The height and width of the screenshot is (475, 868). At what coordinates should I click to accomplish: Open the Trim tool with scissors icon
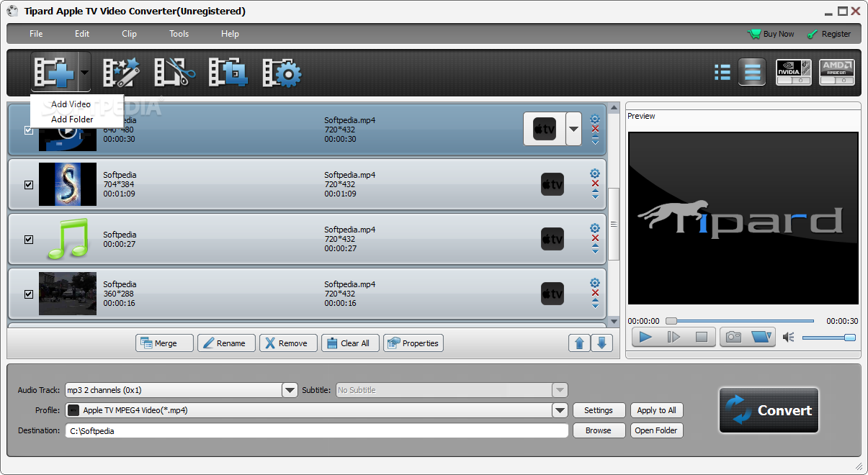pos(175,72)
